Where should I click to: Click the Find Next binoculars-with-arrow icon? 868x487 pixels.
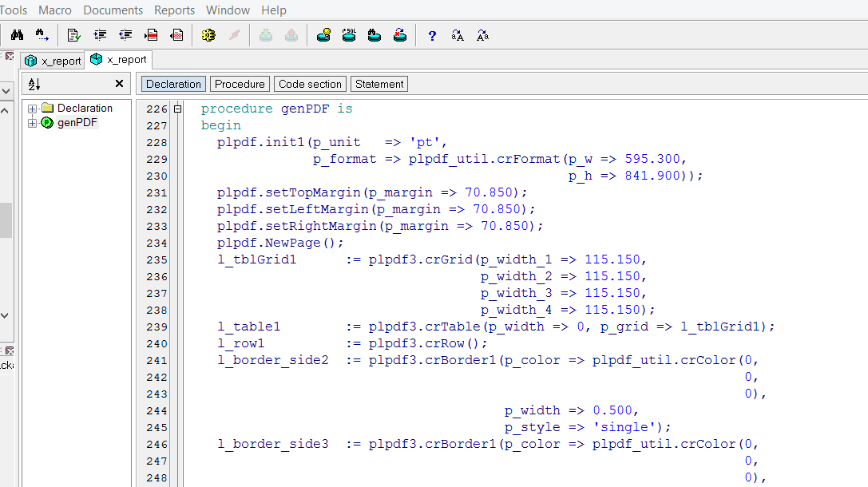pyautogui.click(x=42, y=36)
